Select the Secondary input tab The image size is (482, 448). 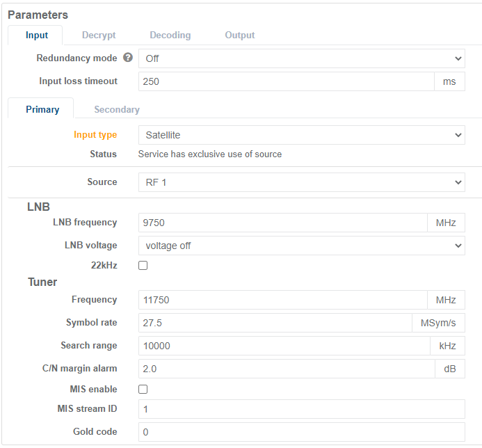point(117,110)
